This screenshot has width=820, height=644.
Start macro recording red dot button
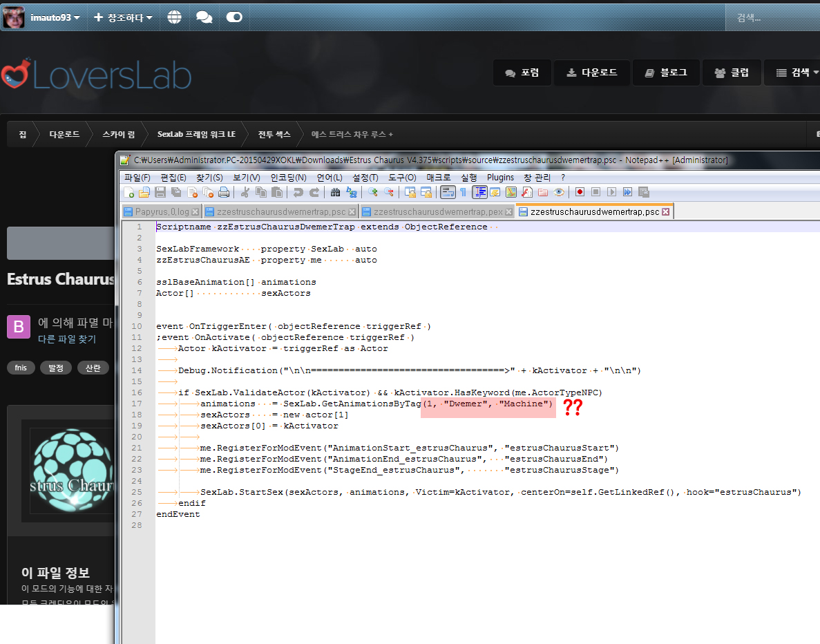point(580,193)
